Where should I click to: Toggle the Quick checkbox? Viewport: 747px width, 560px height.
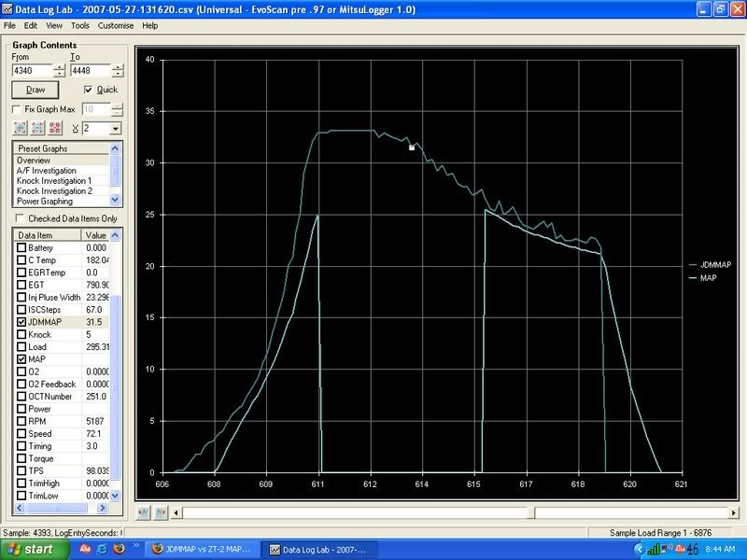[89, 90]
